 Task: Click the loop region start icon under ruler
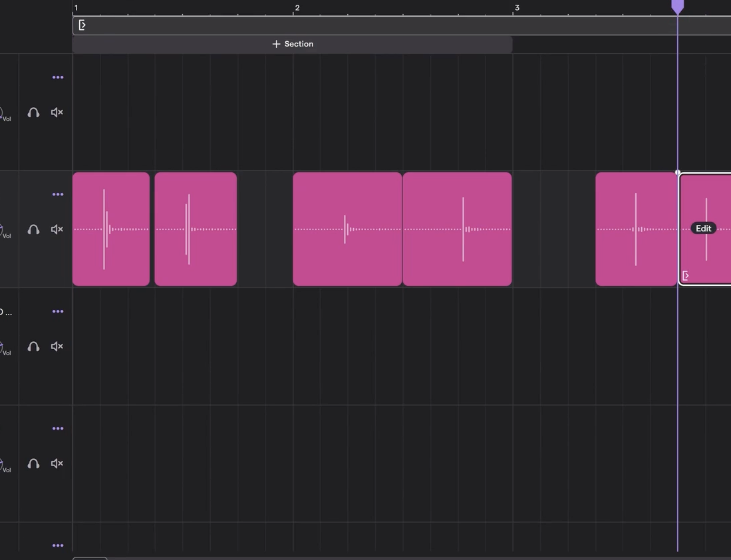[82, 25]
